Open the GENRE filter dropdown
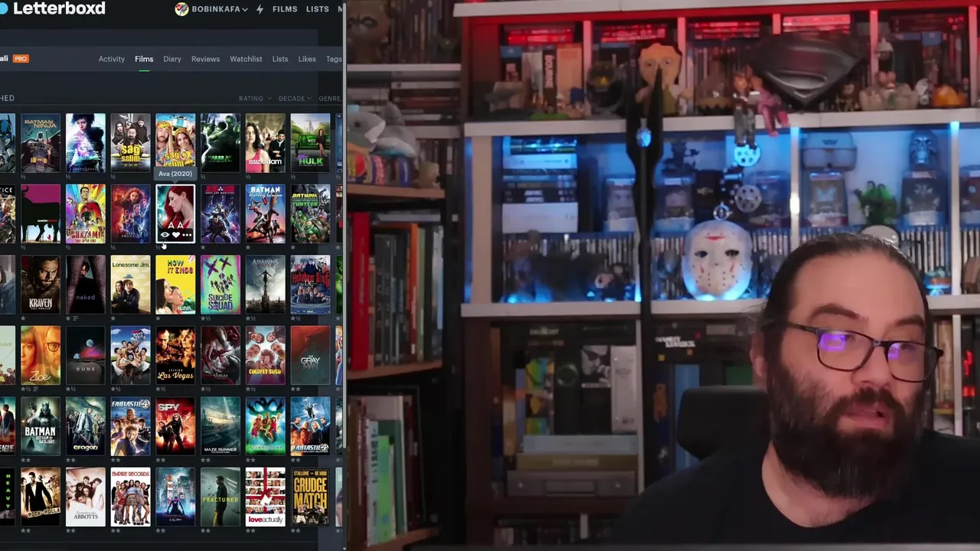 click(x=330, y=99)
